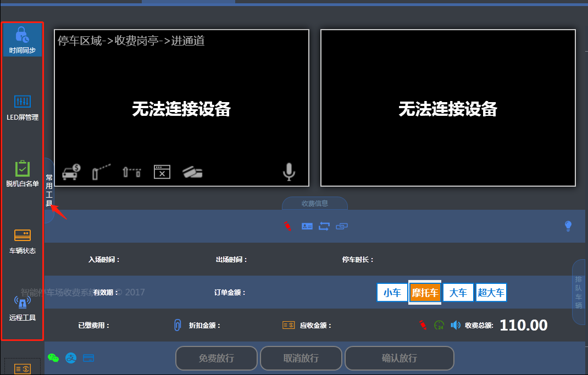Click orange bill icon beside 应收金额
The height and width of the screenshot is (375, 588).
tap(289, 325)
